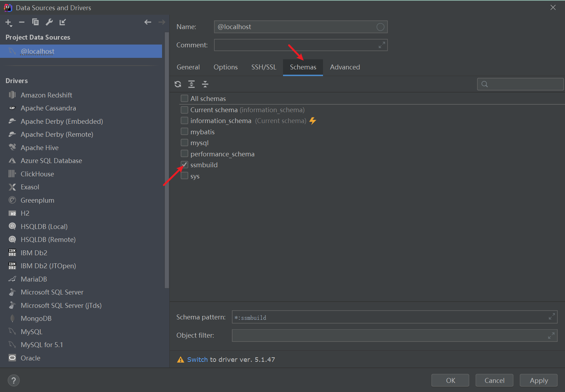Click the color circle in Name field
Image resolution: width=565 pixels, height=392 pixels.
(x=381, y=27)
